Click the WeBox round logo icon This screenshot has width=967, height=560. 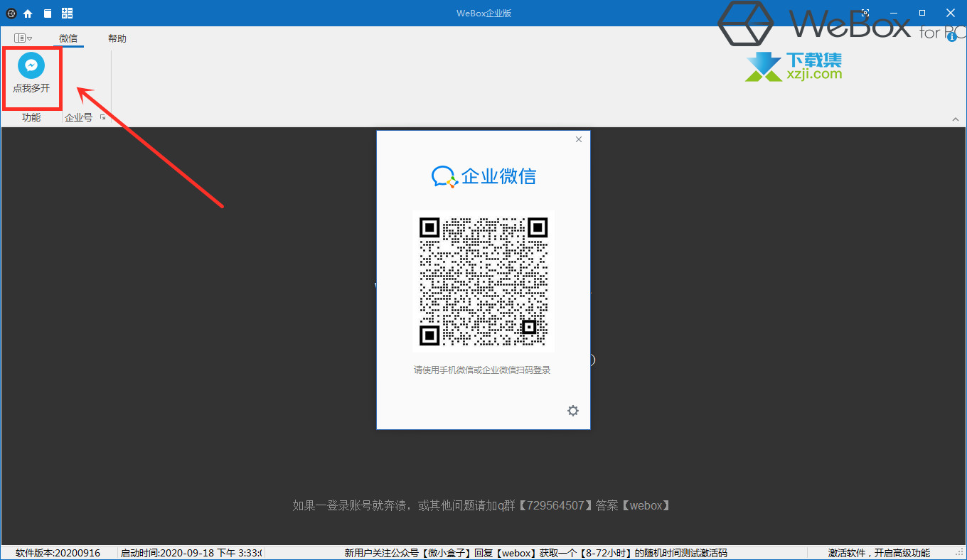pos(11,14)
